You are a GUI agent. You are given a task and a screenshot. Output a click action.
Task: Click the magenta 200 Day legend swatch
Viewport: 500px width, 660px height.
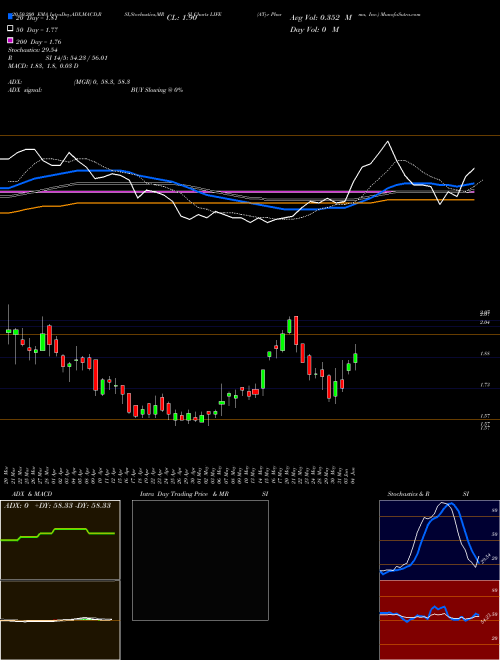coord(11,40)
